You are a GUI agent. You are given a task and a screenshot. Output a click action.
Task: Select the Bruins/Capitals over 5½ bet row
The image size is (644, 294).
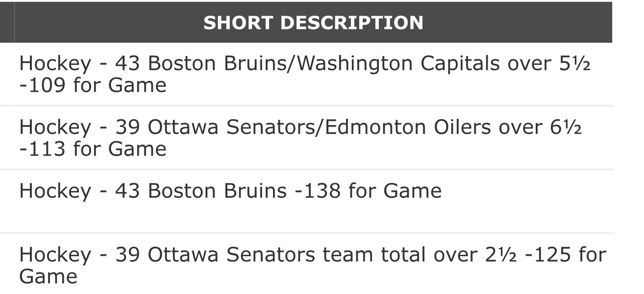click(x=304, y=74)
